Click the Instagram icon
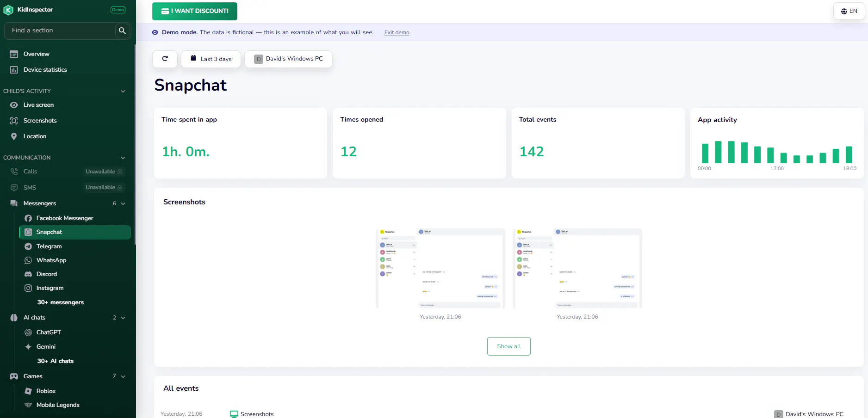Image resolution: width=868 pixels, height=418 pixels. point(28,288)
